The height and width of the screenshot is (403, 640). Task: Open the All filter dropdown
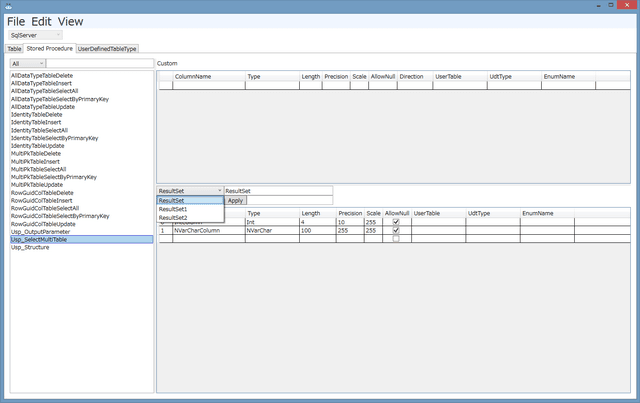click(27, 63)
